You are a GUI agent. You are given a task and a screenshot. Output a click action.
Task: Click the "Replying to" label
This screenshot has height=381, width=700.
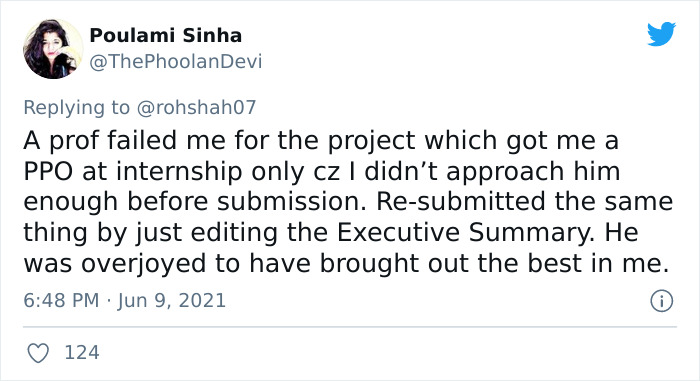coord(76,108)
